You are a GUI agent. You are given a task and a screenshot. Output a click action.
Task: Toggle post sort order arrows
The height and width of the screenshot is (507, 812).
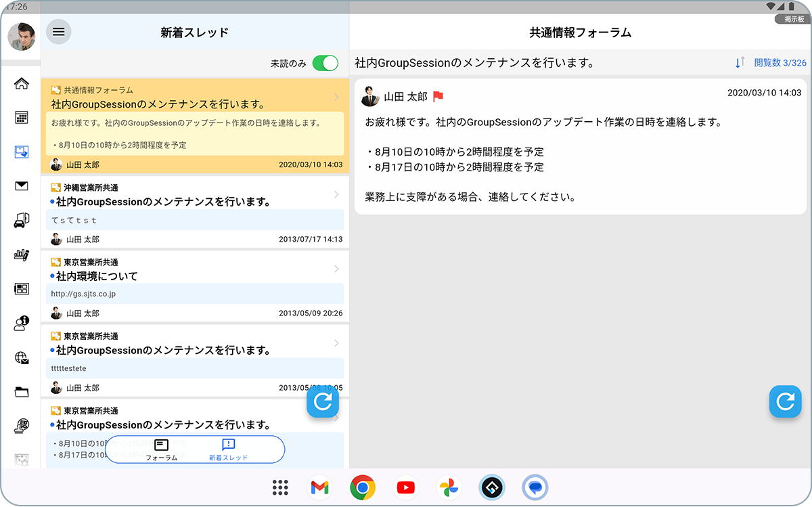pyautogui.click(x=740, y=63)
